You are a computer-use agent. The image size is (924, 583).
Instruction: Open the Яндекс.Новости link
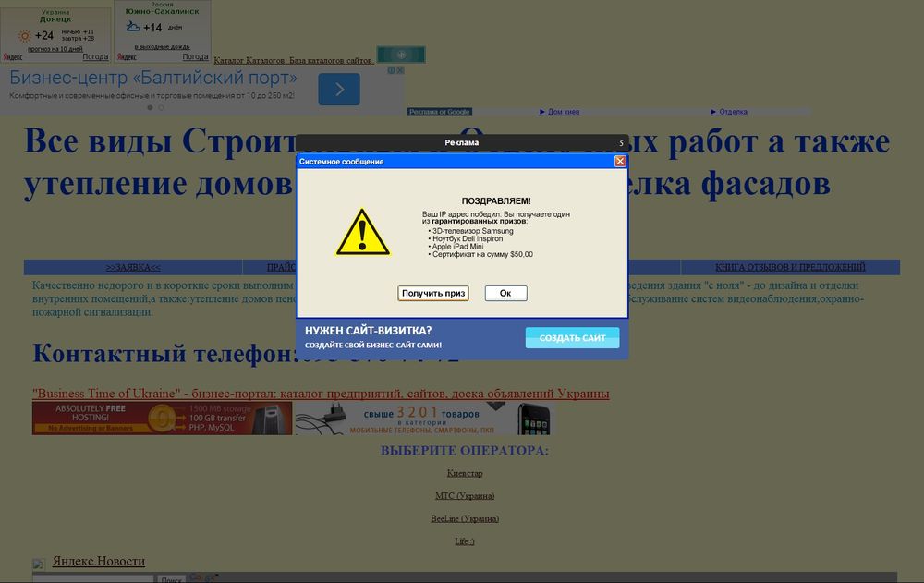pyautogui.click(x=99, y=561)
